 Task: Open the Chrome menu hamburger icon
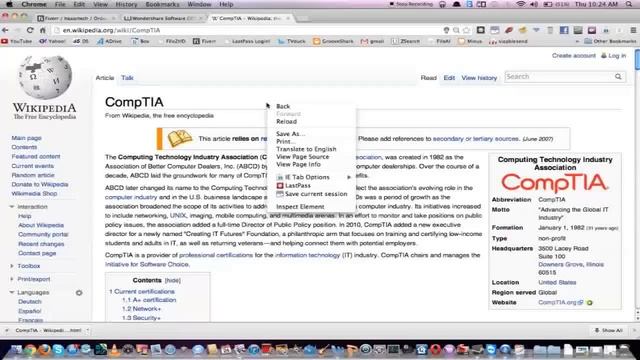[x=633, y=30]
